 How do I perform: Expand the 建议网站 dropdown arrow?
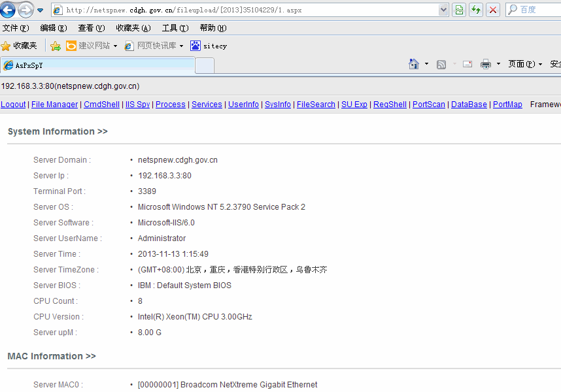tap(115, 46)
